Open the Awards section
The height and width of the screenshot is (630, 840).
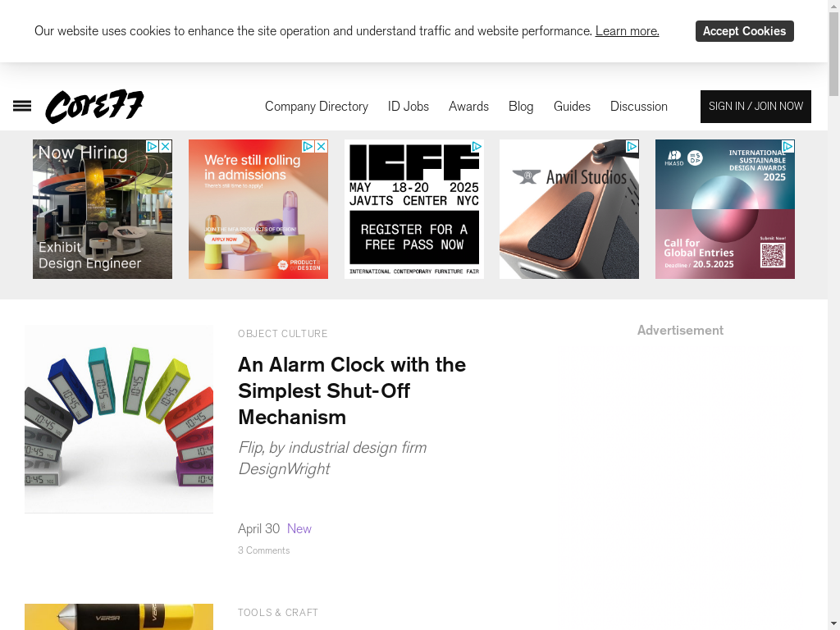468,107
